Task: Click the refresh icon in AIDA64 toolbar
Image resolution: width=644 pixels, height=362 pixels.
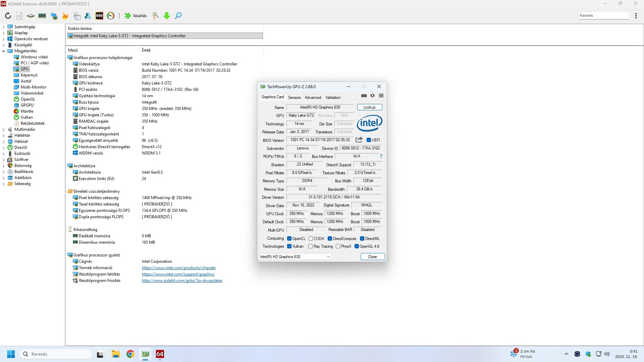Action: [x=8, y=16]
